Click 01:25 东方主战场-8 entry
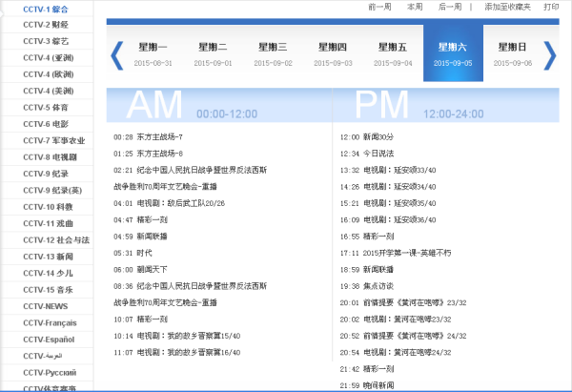The width and height of the screenshot is (572, 392). pyautogui.click(x=148, y=154)
